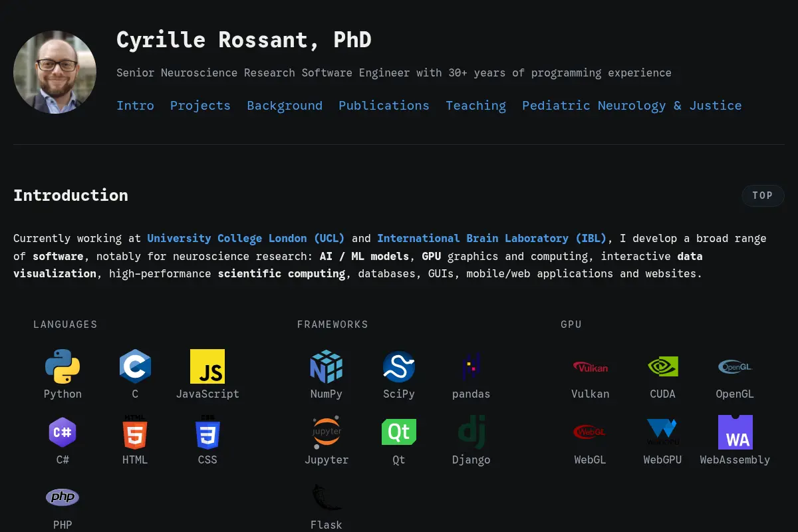Click the OpenGL logo icon
This screenshot has height=532, width=798.
735,366
